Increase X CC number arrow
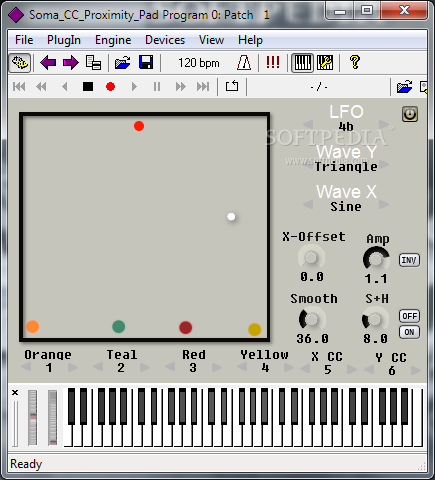435x480 pixels. [x=352, y=369]
